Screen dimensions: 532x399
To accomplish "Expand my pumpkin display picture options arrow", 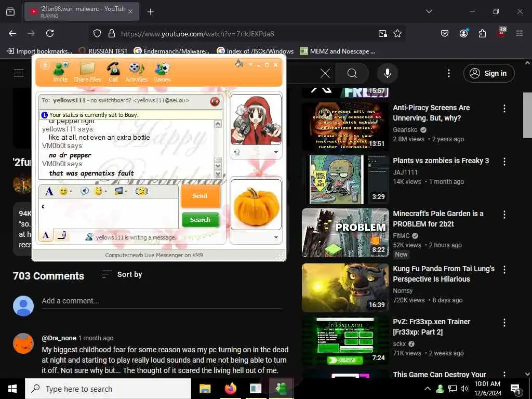I will [x=276, y=237].
